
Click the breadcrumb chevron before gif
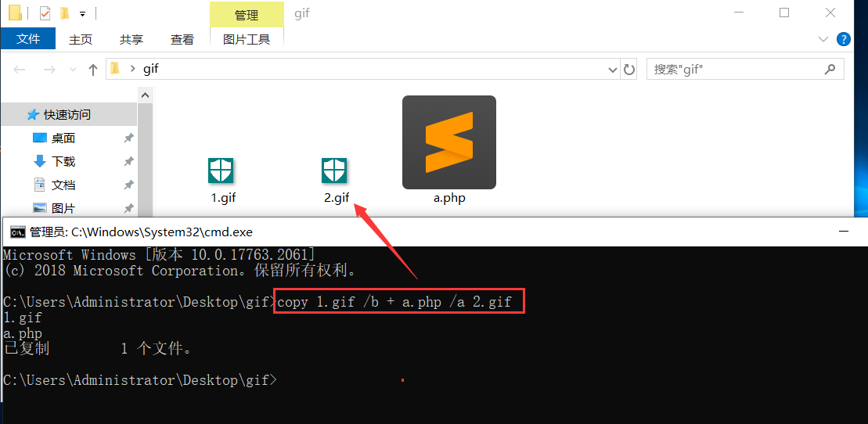click(x=132, y=69)
